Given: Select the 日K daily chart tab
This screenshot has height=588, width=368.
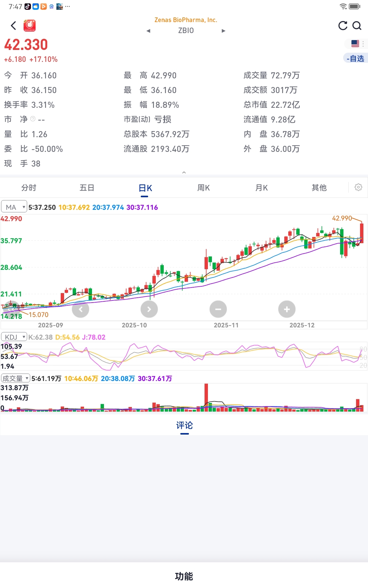Looking at the screenshot, I should (x=145, y=188).
